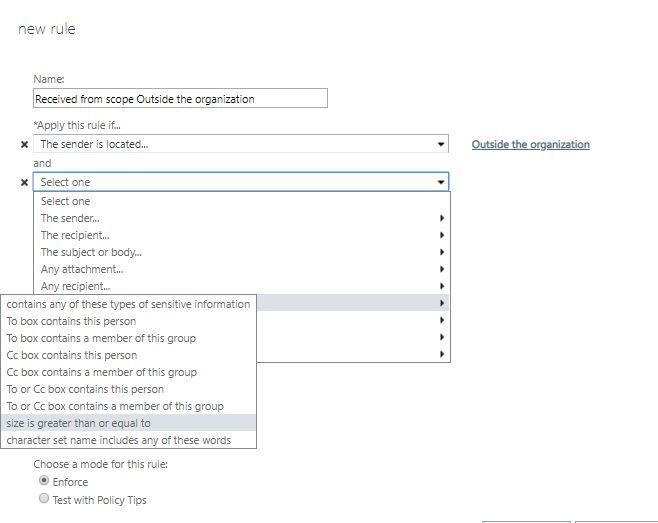Select 'contains any of these types of sensitive information'
This screenshot has width=658, height=523.
pos(128,304)
